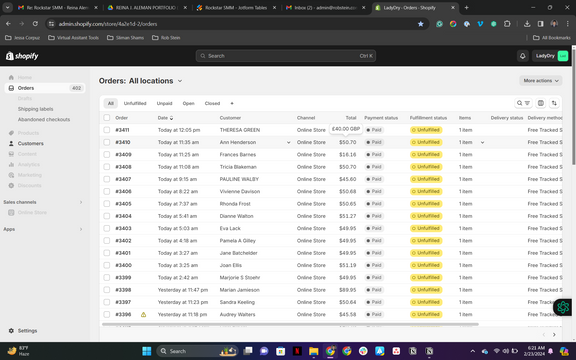The width and height of the screenshot is (576, 360).
Task: Click customer name Vivienne Davison
Action: pyautogui.click(x=240, y=191)
